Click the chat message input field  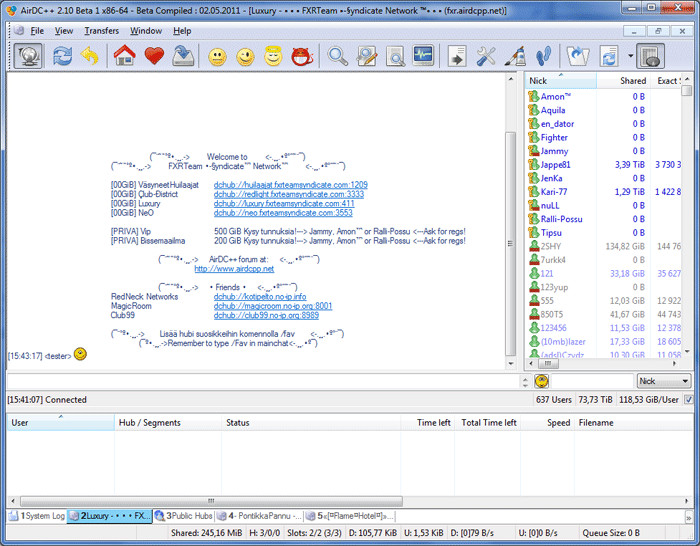point(262,381)
